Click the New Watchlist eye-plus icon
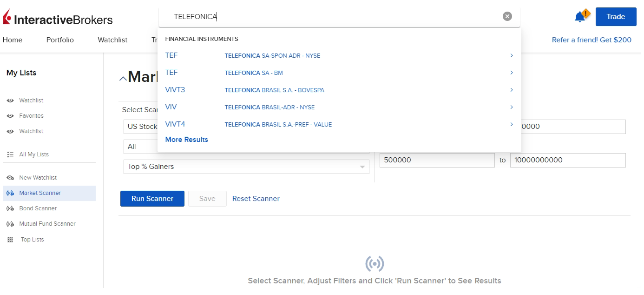 click(10, 178)
